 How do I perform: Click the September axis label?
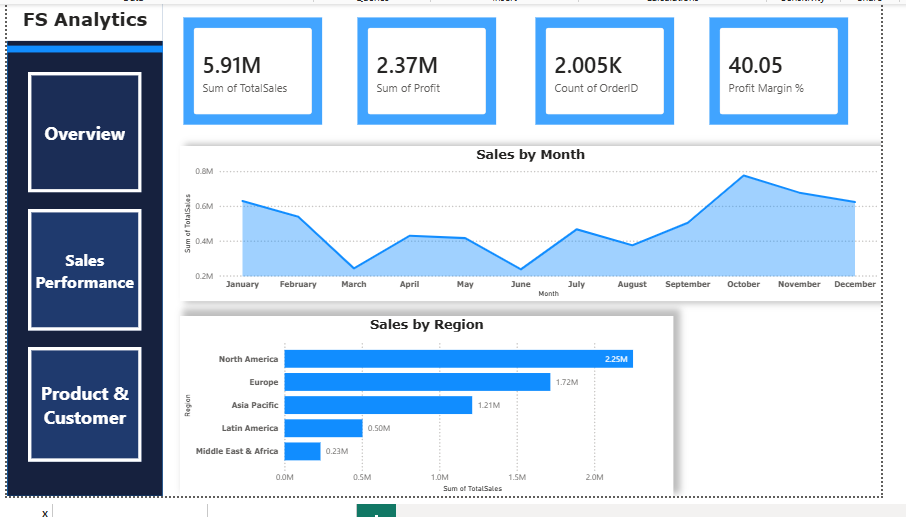click(688, 284)
